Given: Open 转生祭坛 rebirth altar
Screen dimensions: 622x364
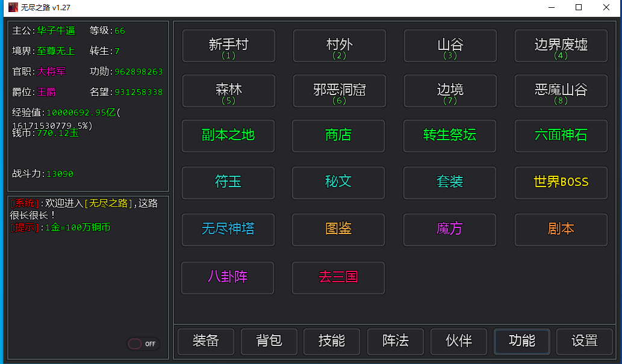Looking at the screenshot, I should coord(450,135).
